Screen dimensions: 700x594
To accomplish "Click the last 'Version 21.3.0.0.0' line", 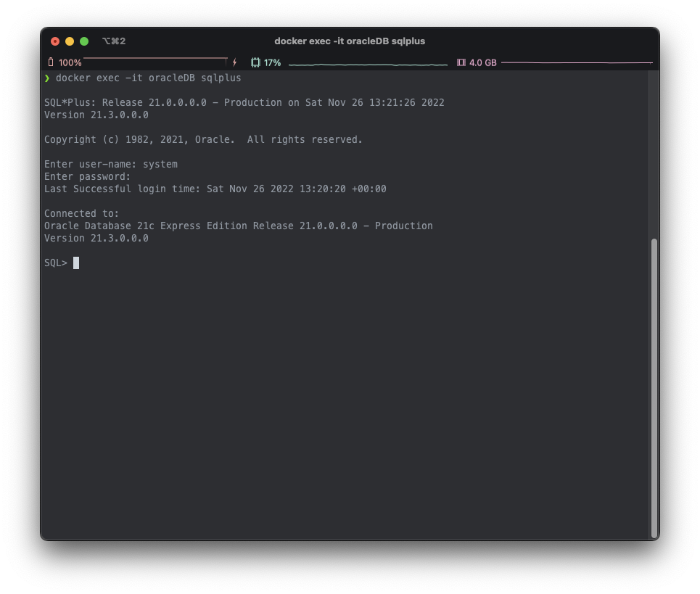I will tap(96, 239).
